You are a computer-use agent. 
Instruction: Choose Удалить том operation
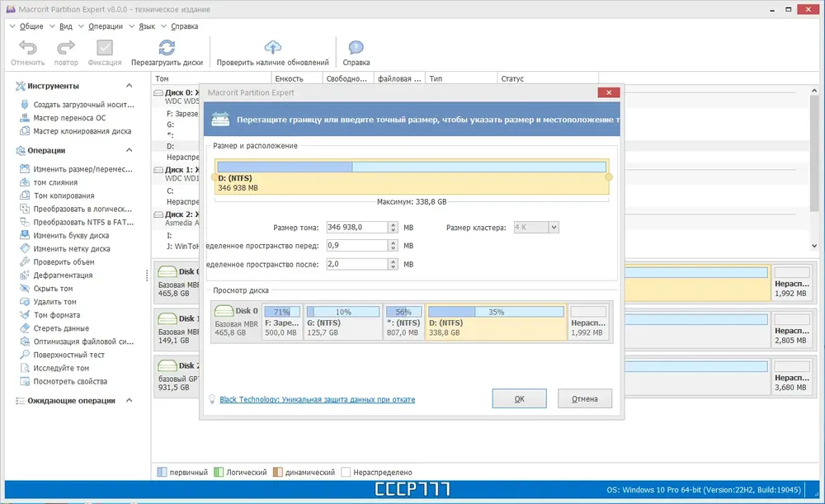point(49,301)
